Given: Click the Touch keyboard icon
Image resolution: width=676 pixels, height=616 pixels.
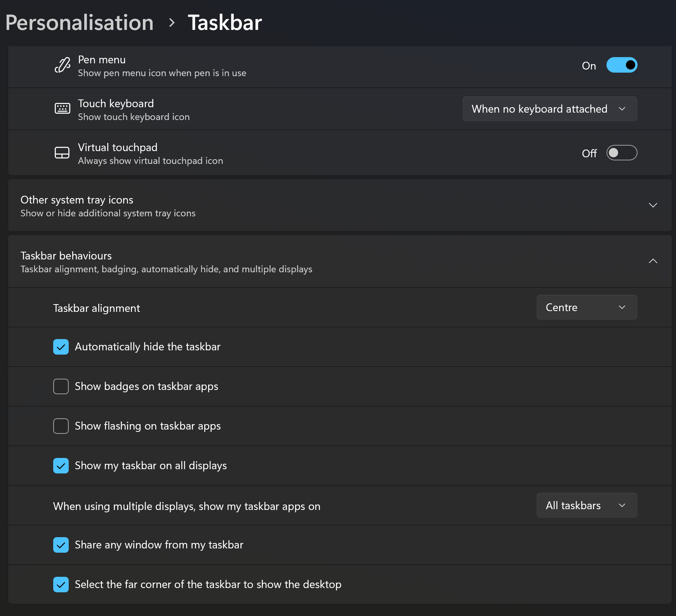Looking at the screenshot, I should (62, 109).
